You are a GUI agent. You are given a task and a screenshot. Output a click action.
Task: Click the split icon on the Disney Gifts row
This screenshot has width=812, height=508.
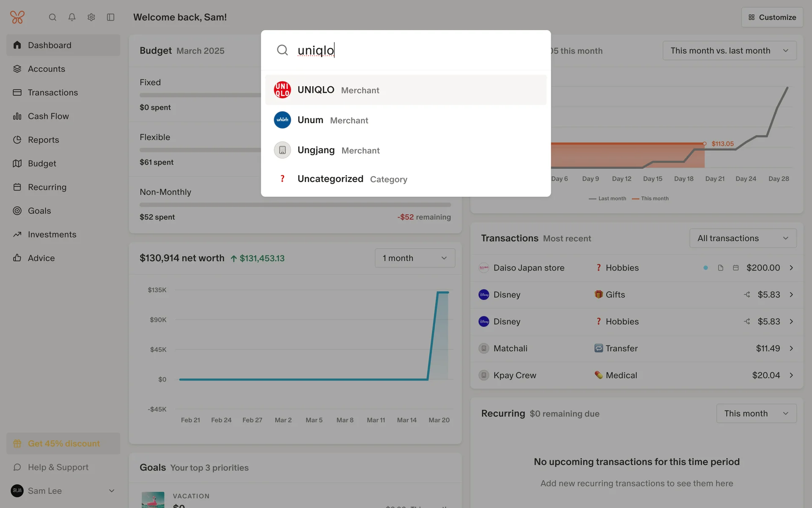point(747,295)
